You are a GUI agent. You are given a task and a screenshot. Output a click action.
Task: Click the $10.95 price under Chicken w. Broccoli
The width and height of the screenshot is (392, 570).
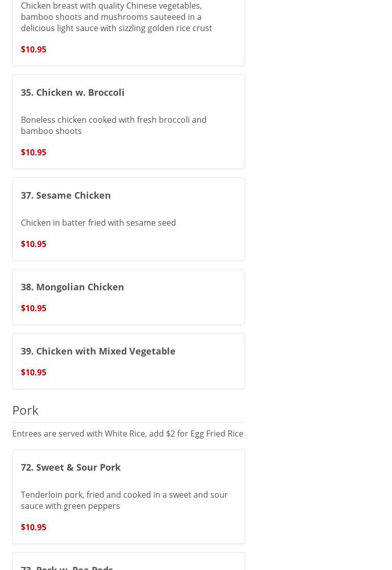click(x=34, y=152)
